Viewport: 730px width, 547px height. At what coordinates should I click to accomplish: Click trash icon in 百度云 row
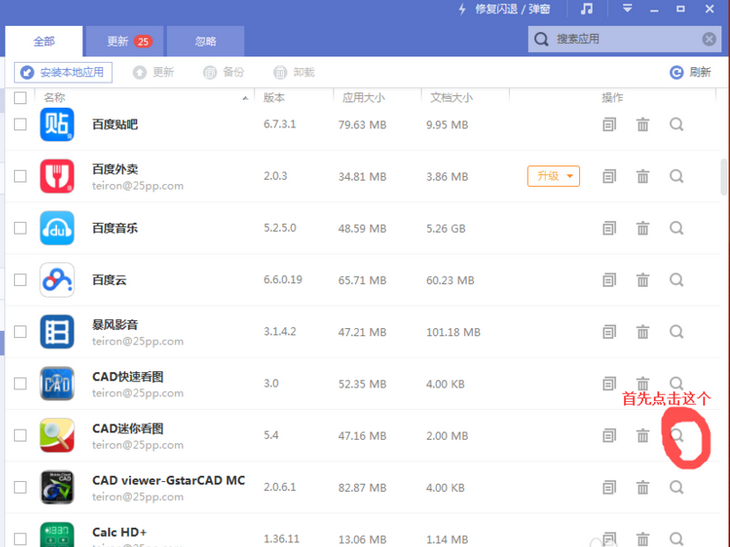[642, 280]
